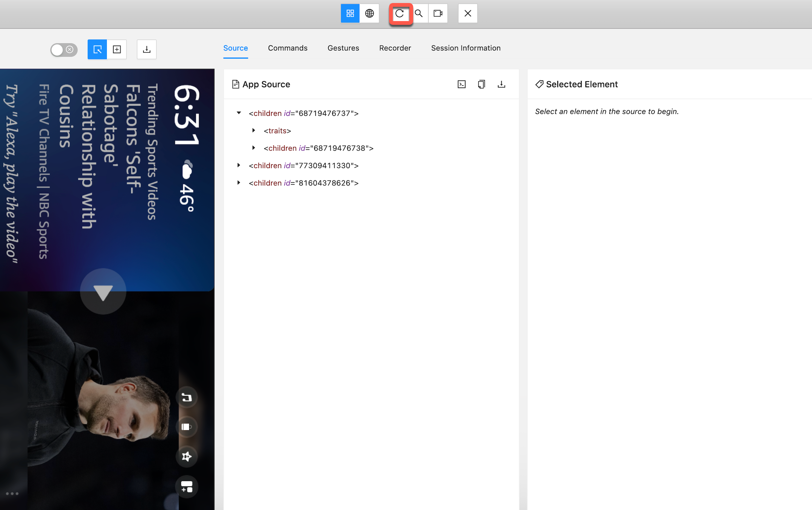Expand the traits node
The width and height of the screenshot is (812, 510).
tap(254, 131)
